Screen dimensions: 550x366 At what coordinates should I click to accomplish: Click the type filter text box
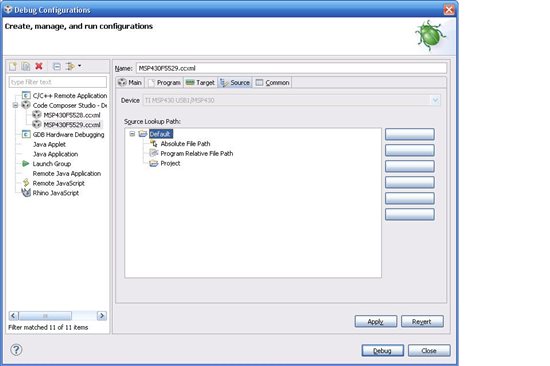tap(58, 82)
